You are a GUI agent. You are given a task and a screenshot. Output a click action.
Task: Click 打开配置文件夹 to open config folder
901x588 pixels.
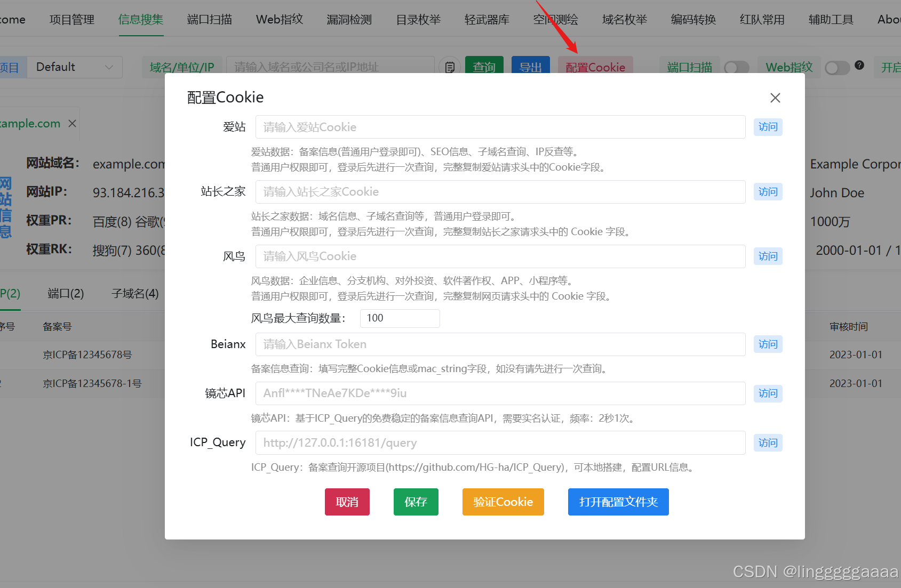(618, 502)
